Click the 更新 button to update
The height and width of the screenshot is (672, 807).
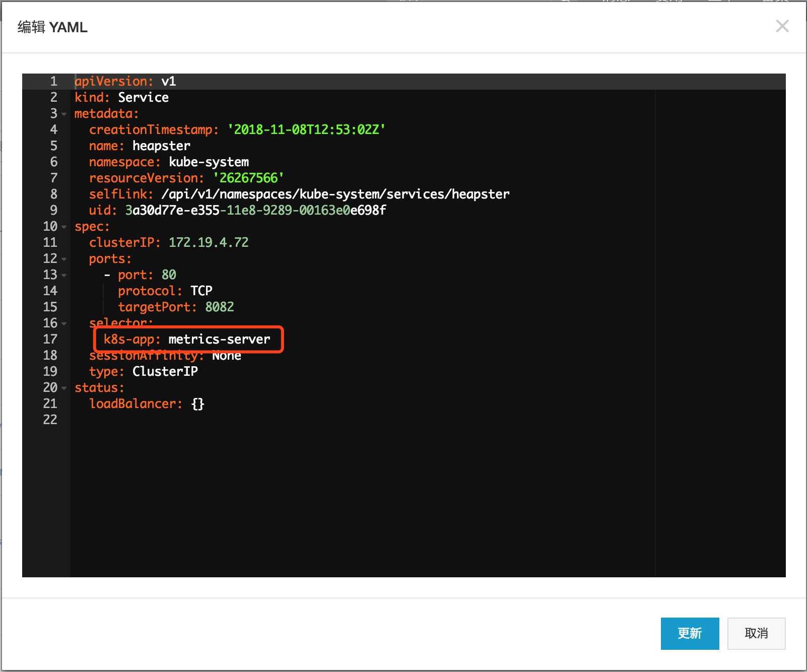pos(690,633)
